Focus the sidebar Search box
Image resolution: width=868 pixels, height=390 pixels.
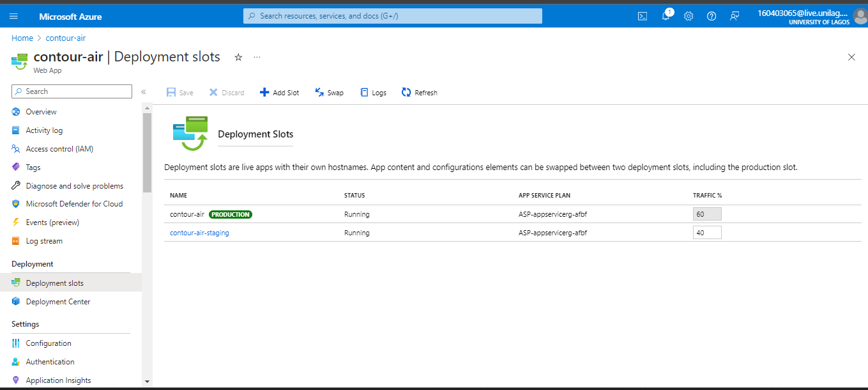pos(72,91)
